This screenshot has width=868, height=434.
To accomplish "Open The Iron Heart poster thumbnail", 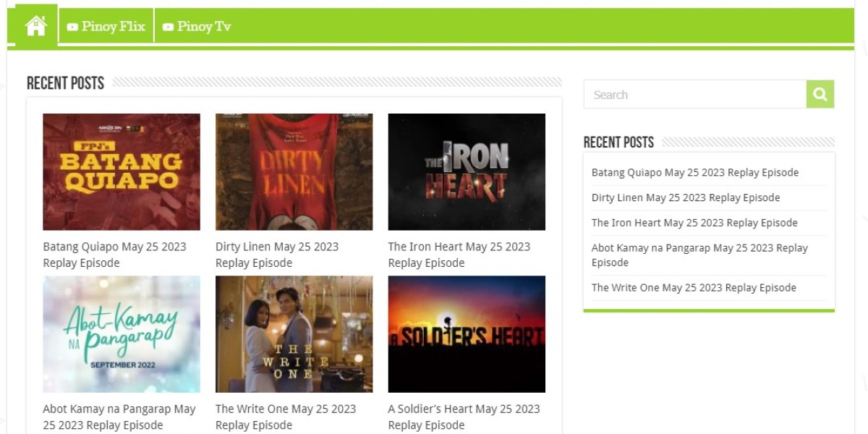I will click(467, 172).
